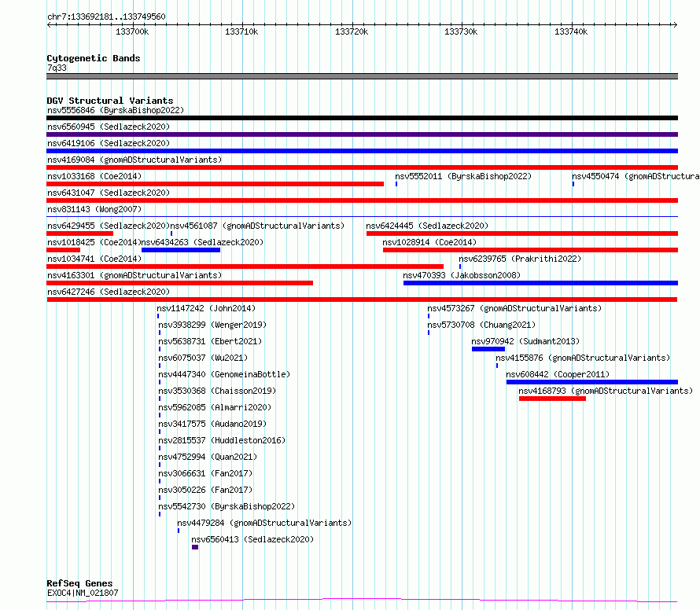
Task: Open nsv470393 (Jakobsson2008) label
Action: (x=462, y=275)
